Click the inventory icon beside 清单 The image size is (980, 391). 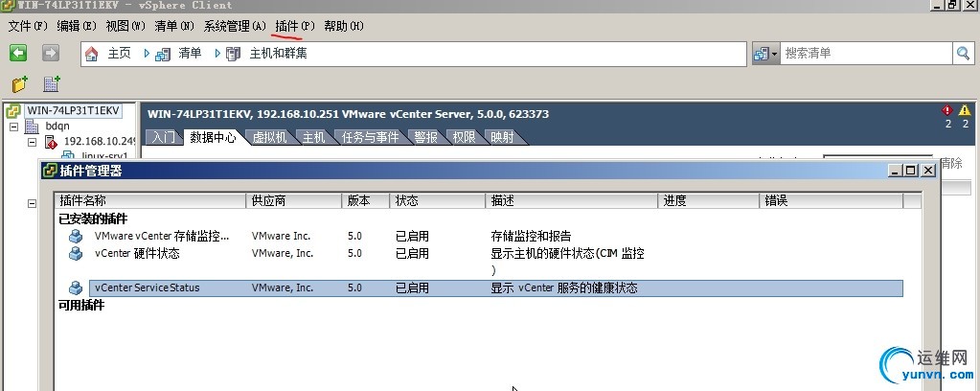pos(163,54)
